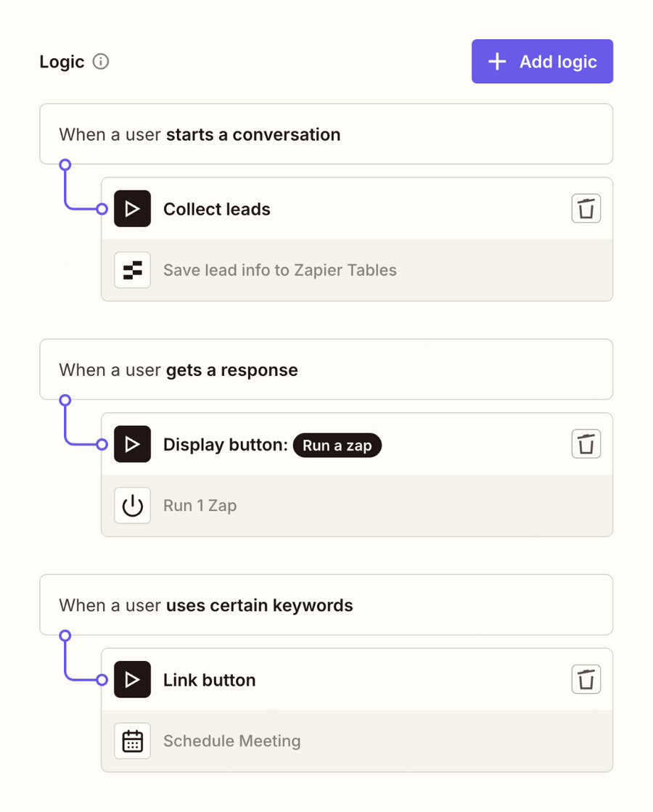Select the play icon on Link button
The image size is (653, 812).
[132, 679]
